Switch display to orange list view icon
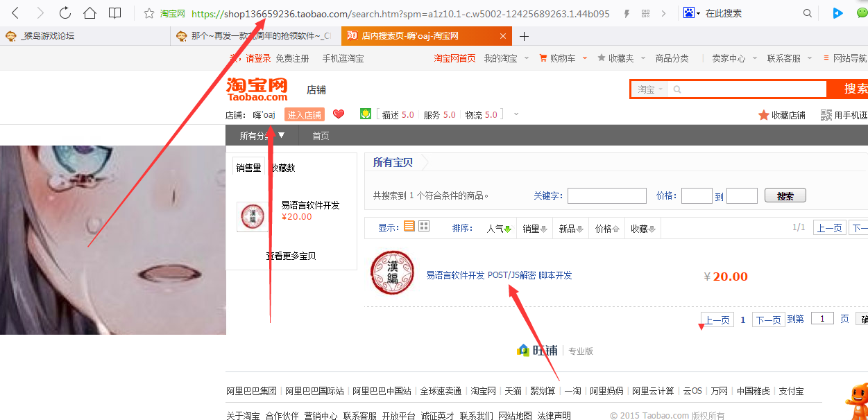Image resolution: width=868 pixels, height=420 pixels. coord(409,226)
